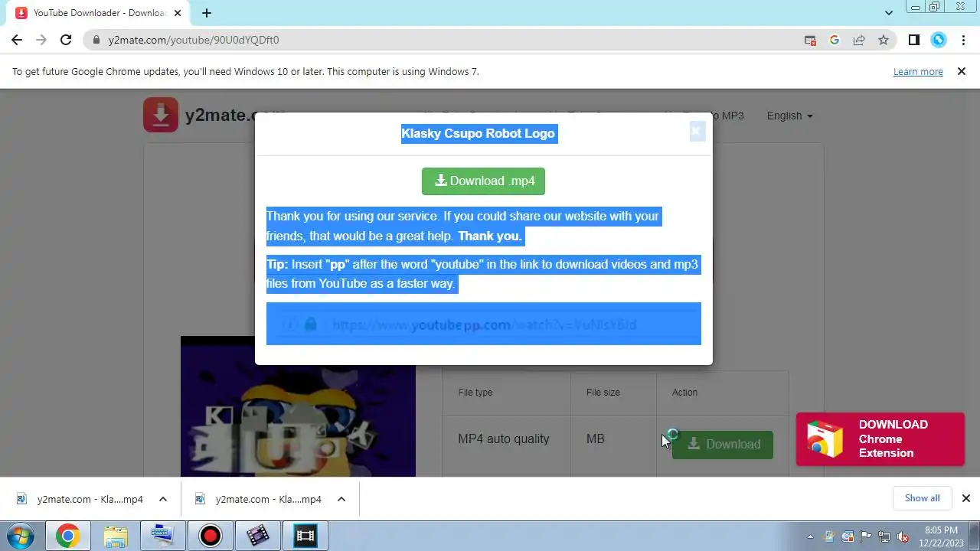Screen dimensions: 980x551
Task: Open Chrome three-dot menu
Action: [962, 40]
